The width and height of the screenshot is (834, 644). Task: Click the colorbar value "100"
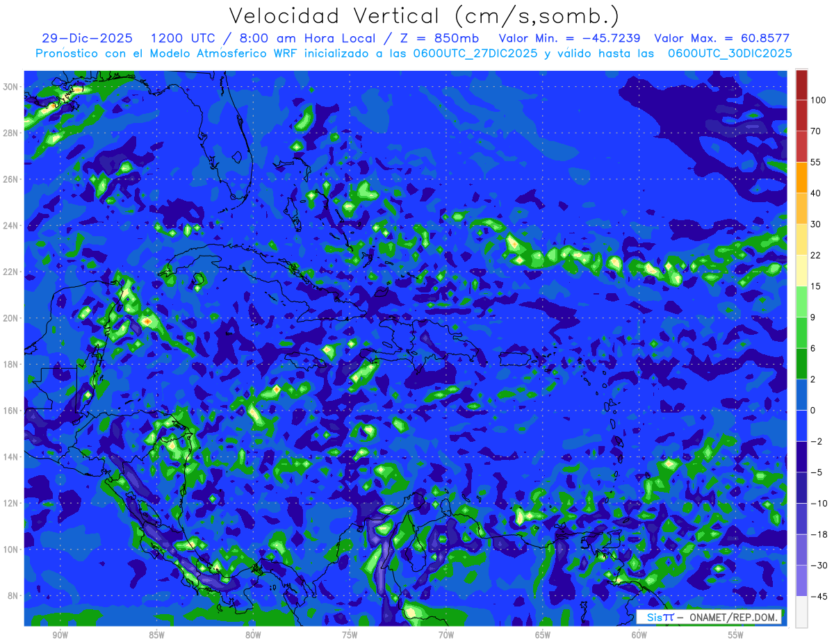tap(818, 100)
